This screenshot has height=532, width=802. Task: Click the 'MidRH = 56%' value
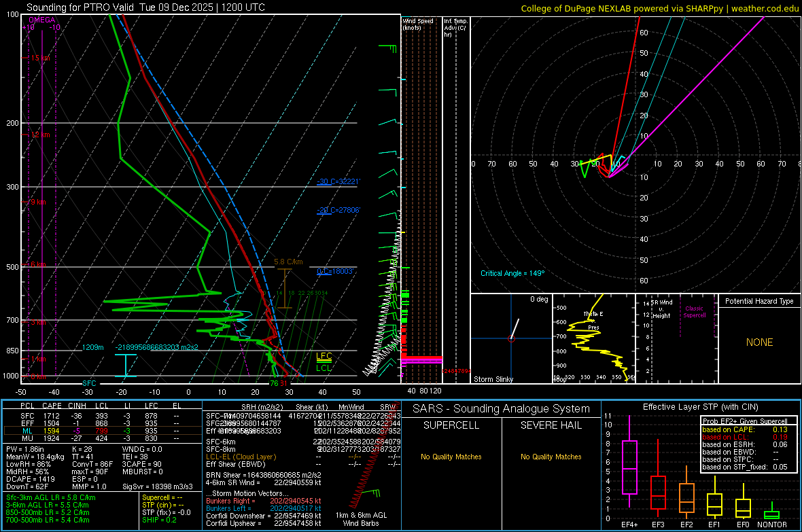[28, 472]
